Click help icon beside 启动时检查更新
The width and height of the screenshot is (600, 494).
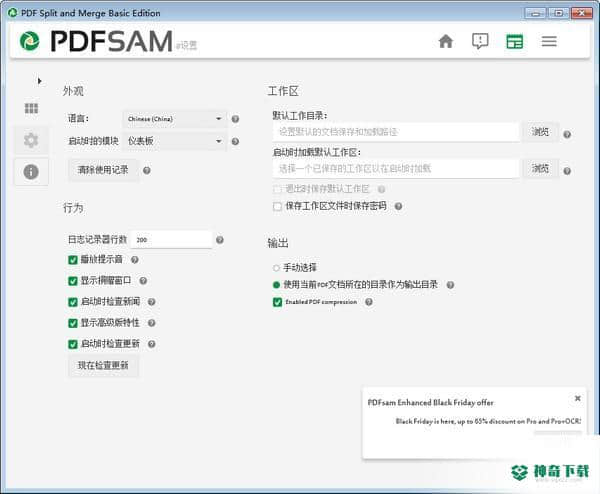tap(152, 344)
